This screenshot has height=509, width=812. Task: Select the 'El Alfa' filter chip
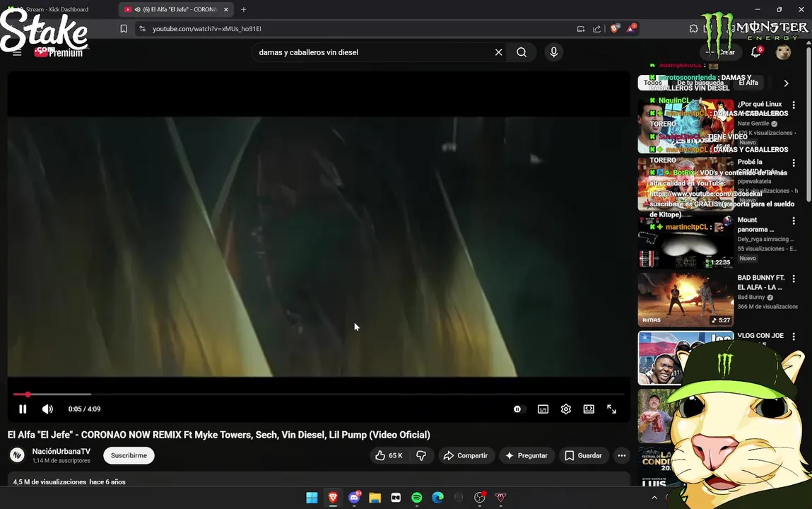(x=748, y=83)
